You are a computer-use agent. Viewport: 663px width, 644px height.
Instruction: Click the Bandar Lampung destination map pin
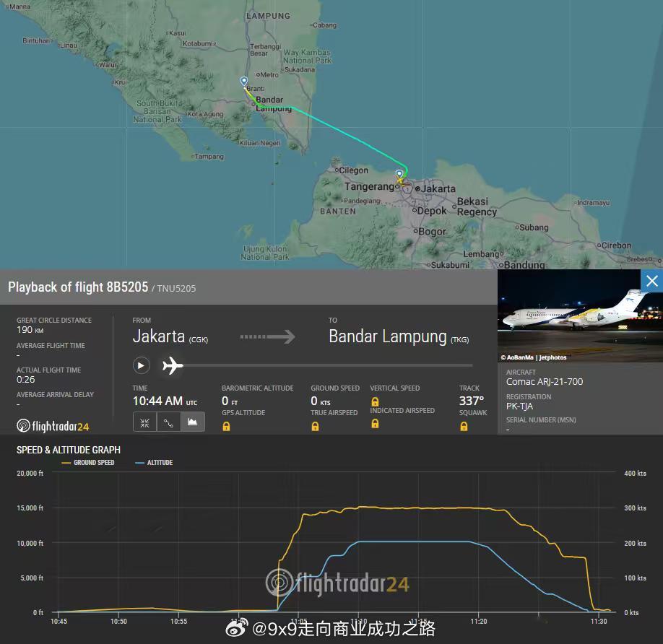[x=244, y=82]
